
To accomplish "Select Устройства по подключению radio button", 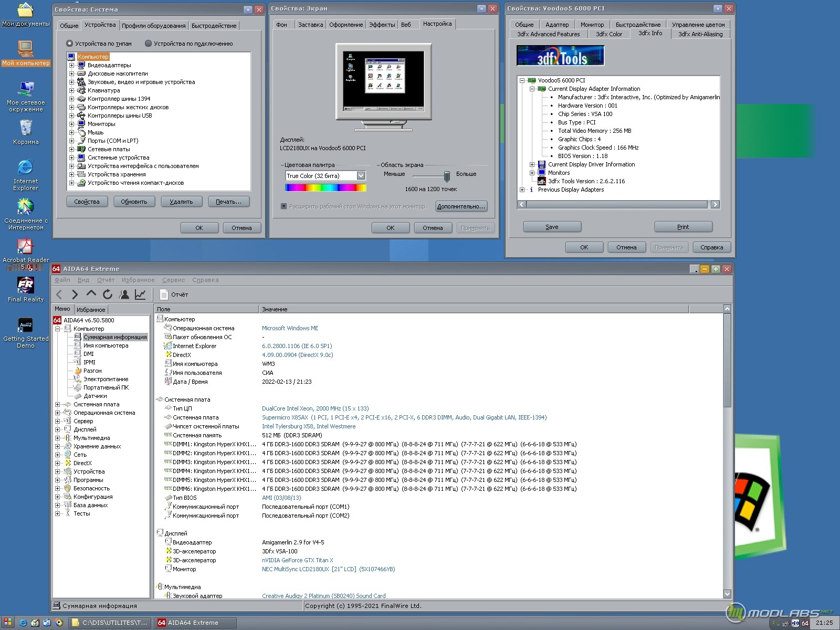I will pyautogui.click(x=148, y=44).
